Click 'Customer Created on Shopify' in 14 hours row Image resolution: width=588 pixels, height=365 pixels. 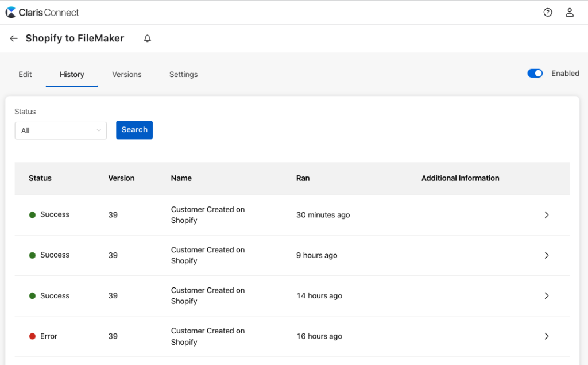click(208, 296)
